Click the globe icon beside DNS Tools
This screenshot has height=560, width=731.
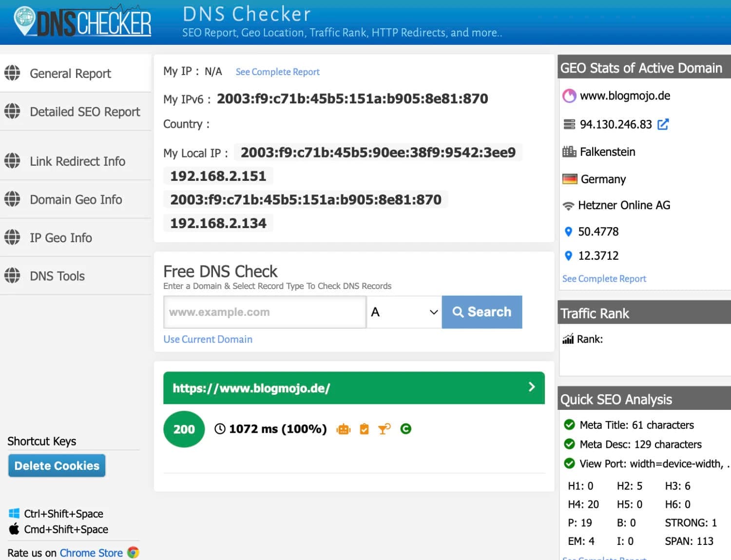pos(12,275)
